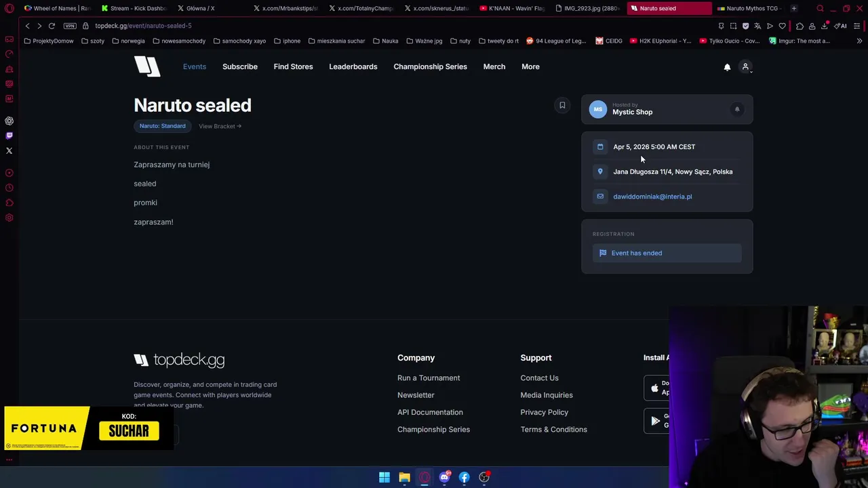
Task: Click the dawiddominiak@interia.pl email link
Action: (x=652, y=197)
